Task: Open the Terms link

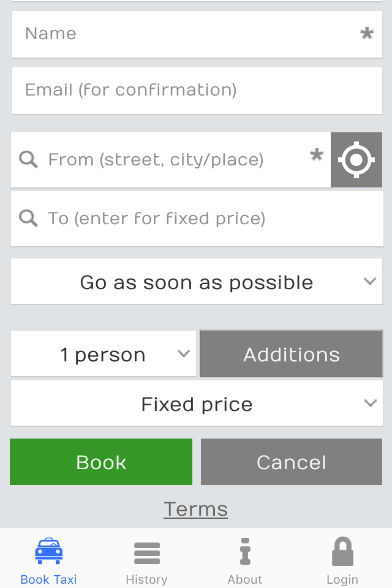Action: 196,509
